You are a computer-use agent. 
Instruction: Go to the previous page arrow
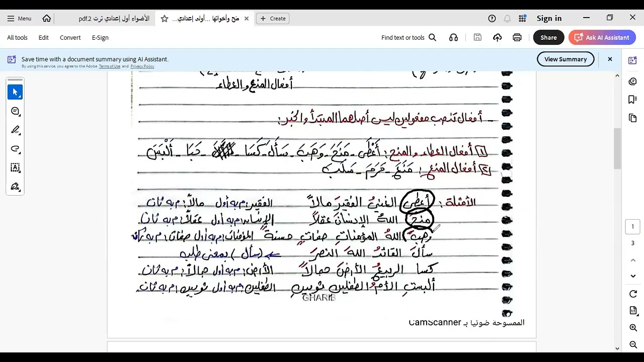(633, 260)
